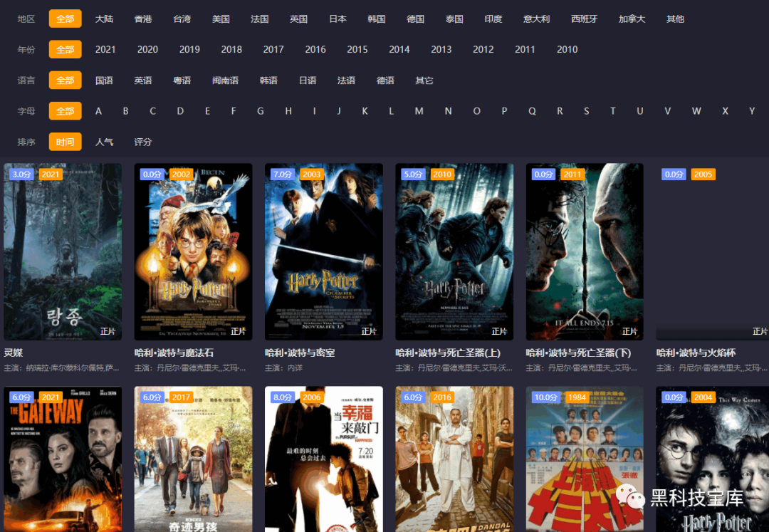Select 其他 region option
This screenshot has height=532, width=769.
pos(675,19)
